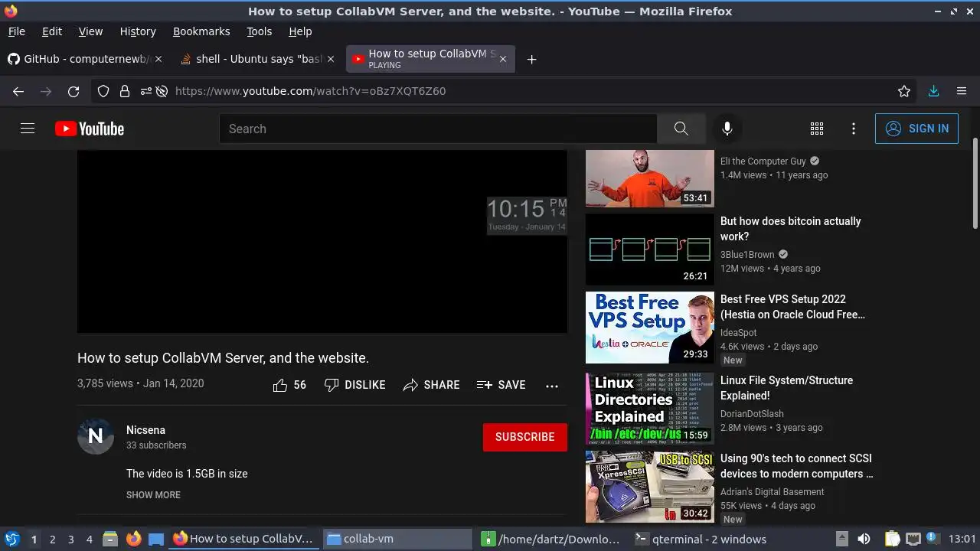This screenshot has width=980, height=551.
Task: Open the File menu
Action: tap(16, 31)
